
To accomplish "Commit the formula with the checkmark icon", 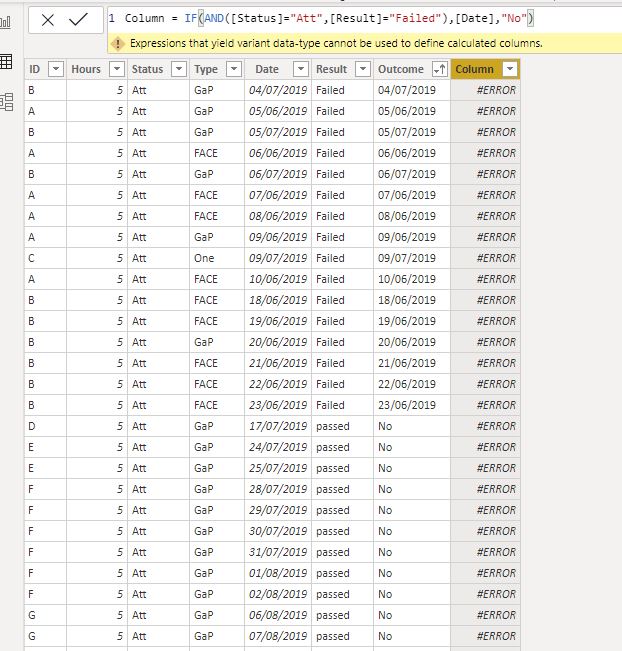I will point(78,19).
